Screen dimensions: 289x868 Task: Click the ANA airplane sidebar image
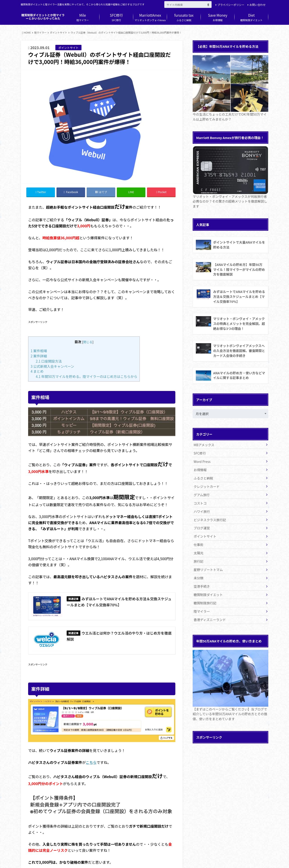(x=230, y=678)
